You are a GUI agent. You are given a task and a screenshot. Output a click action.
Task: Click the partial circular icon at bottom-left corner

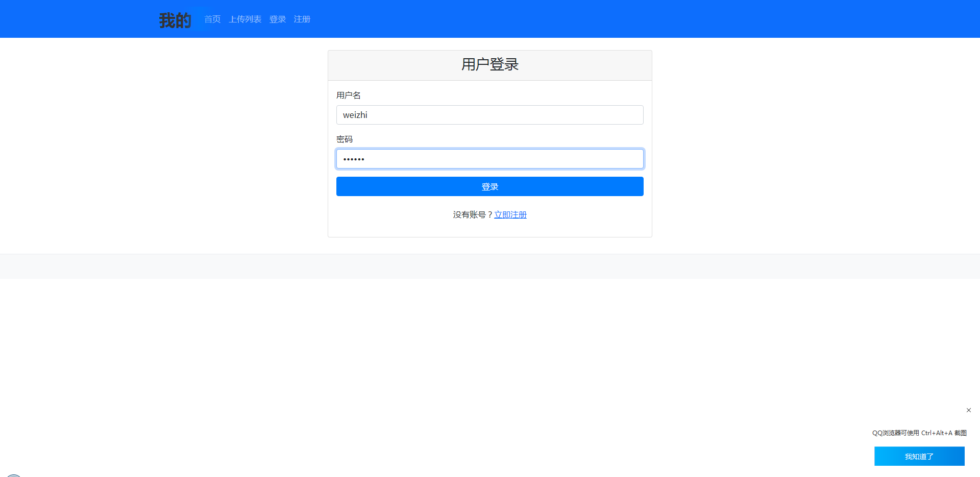(x=13, y=475)
